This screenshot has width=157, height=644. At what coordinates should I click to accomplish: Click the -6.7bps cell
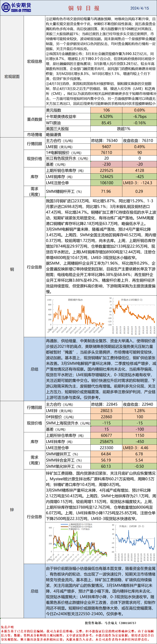(139, 116)
